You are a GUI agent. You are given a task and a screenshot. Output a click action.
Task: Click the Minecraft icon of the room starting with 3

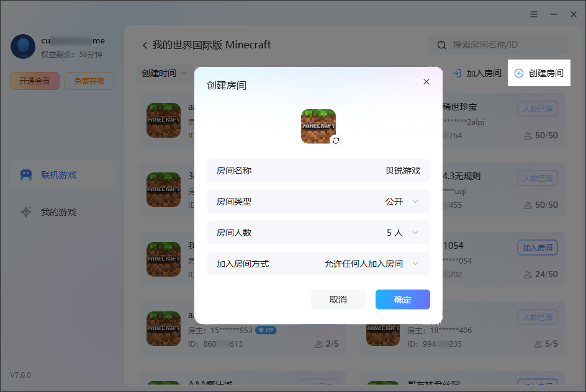click(x=164, y=190)
